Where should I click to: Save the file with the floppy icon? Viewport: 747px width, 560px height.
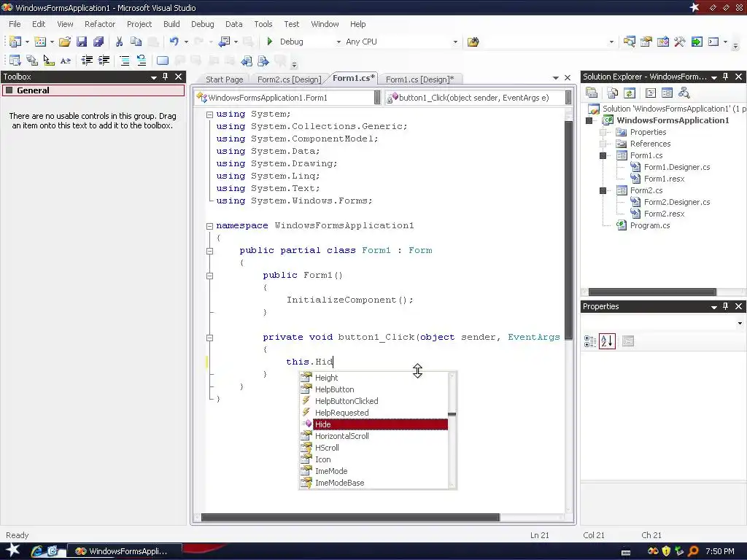[x=82, y=42]
